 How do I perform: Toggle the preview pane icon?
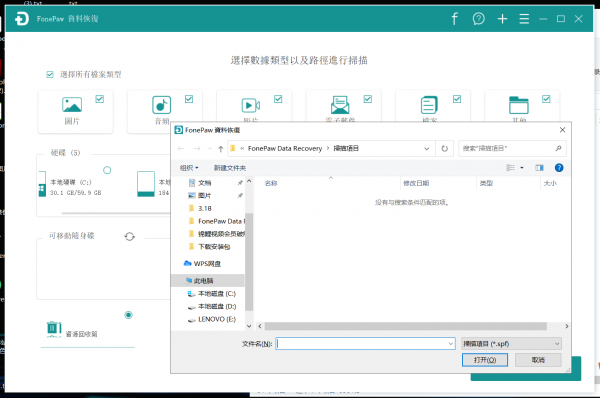coord(539,168)
